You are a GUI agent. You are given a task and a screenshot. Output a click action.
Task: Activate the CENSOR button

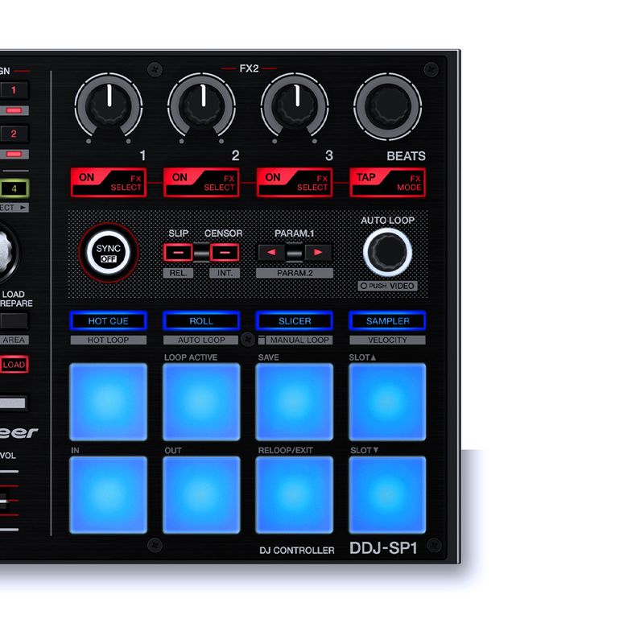pyautogui.click(x=225, y=253)
